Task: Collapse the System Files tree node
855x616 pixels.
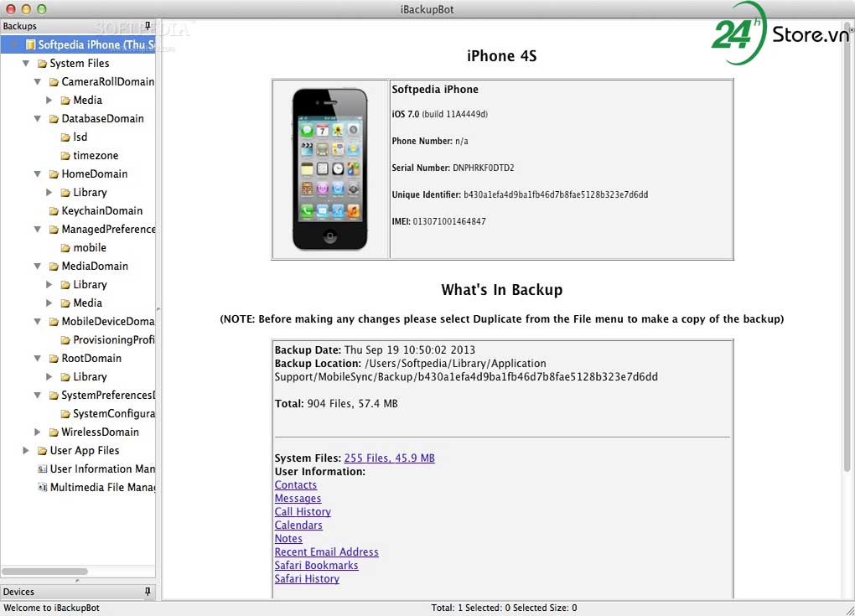Action: [26, 64]
